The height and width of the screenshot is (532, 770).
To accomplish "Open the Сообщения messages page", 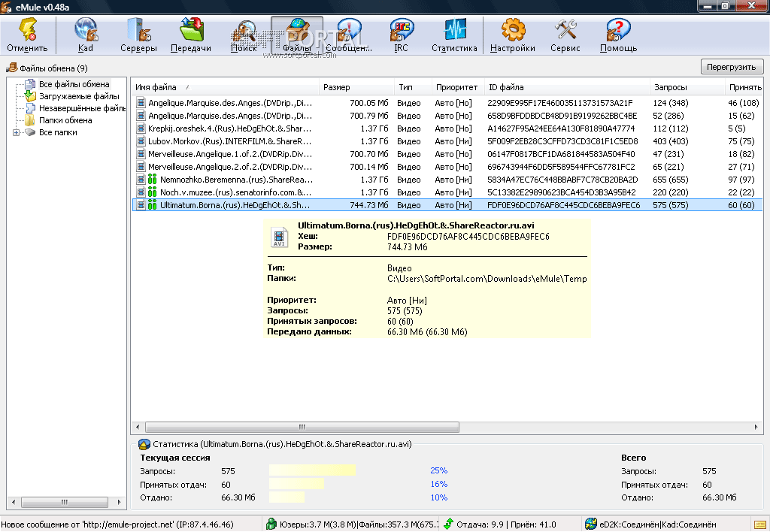I will (349, 35).
